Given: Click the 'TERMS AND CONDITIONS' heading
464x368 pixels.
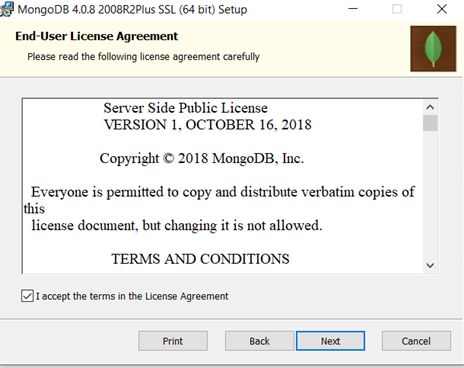Looking at the screenshot, I should click(x=200, y=259).
